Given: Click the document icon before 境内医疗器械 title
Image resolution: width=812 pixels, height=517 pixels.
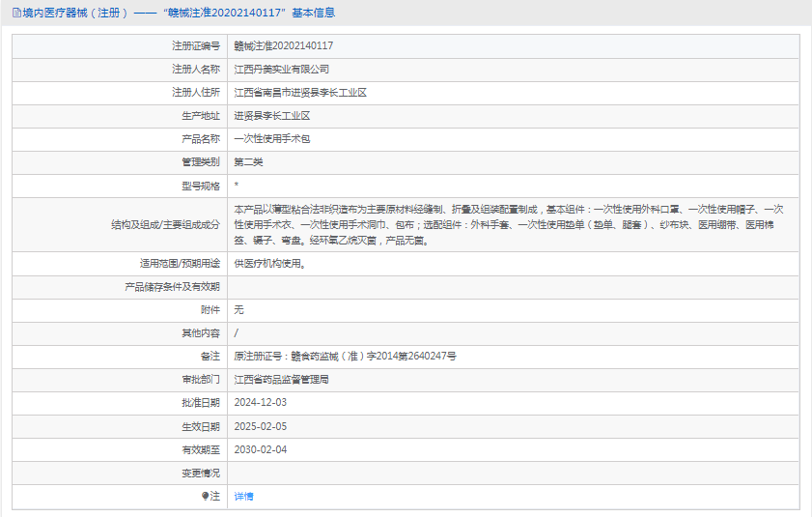Looking at the screenshot, I should tap(16, 13).
